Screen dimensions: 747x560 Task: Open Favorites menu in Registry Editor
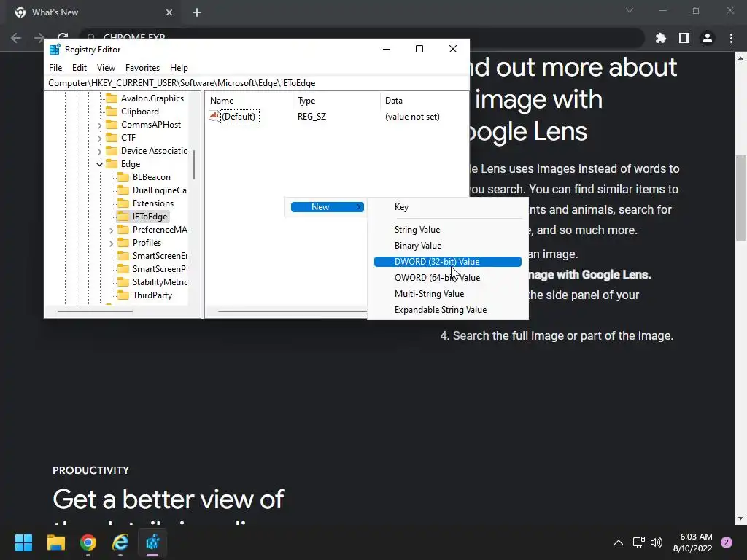click(142, 68)
